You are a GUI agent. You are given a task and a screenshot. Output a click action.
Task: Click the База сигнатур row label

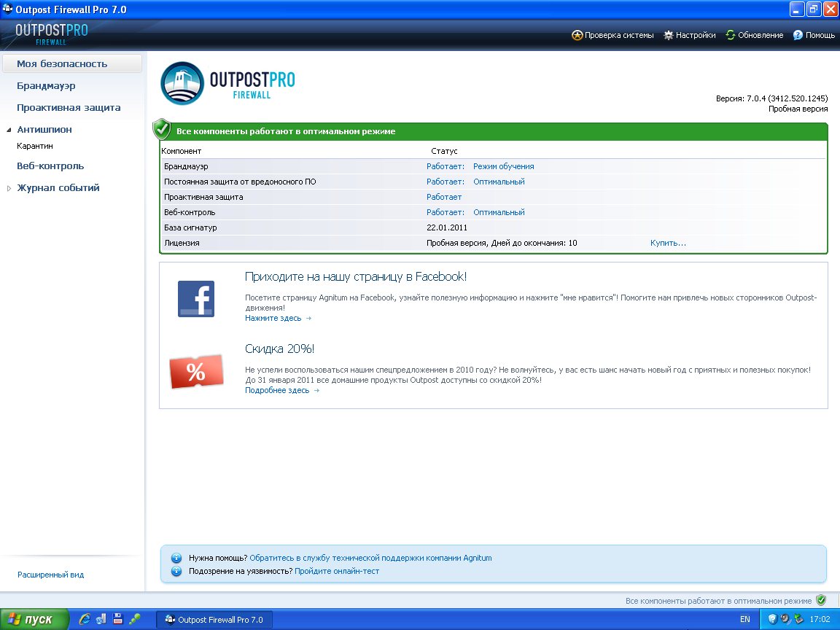190,227
